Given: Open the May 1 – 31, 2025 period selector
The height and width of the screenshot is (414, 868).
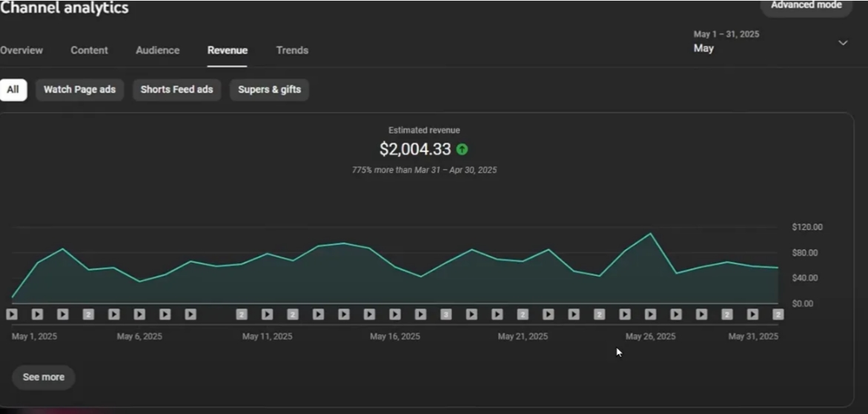Looking at the screenshot, I should pos(770,42).
